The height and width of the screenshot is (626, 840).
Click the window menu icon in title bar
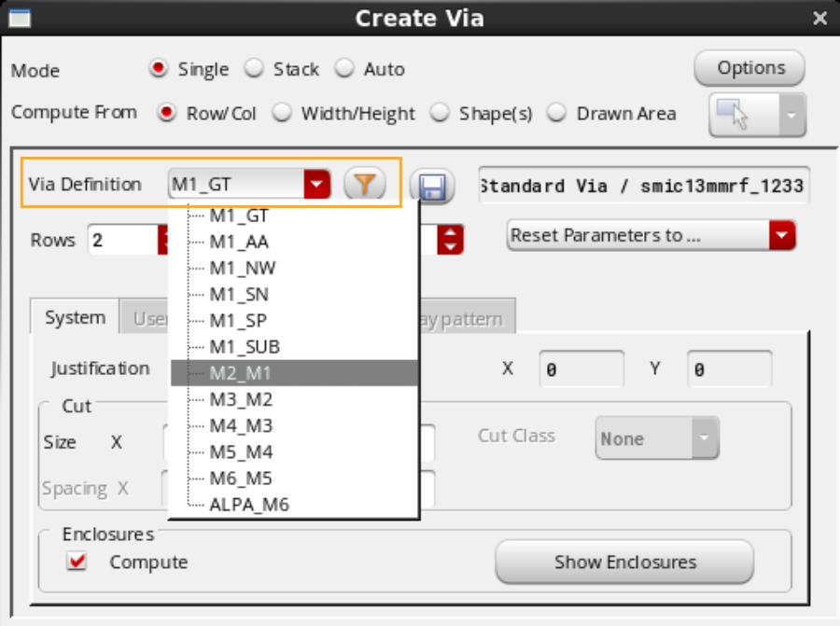[19, 18]
